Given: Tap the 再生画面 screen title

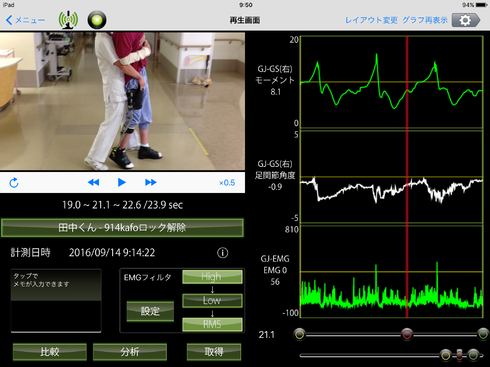Looking at the screenshot, I should coord(245,20).
